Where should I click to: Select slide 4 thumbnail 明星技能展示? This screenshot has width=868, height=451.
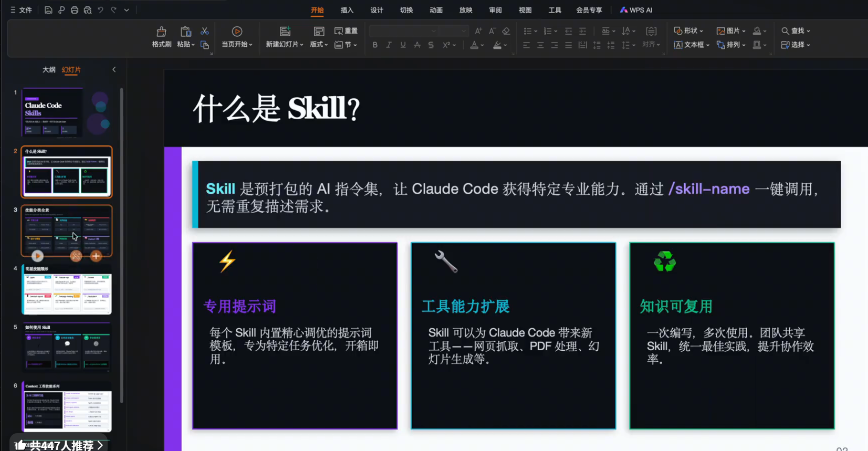pyautogui.click(x=67, y=289)
